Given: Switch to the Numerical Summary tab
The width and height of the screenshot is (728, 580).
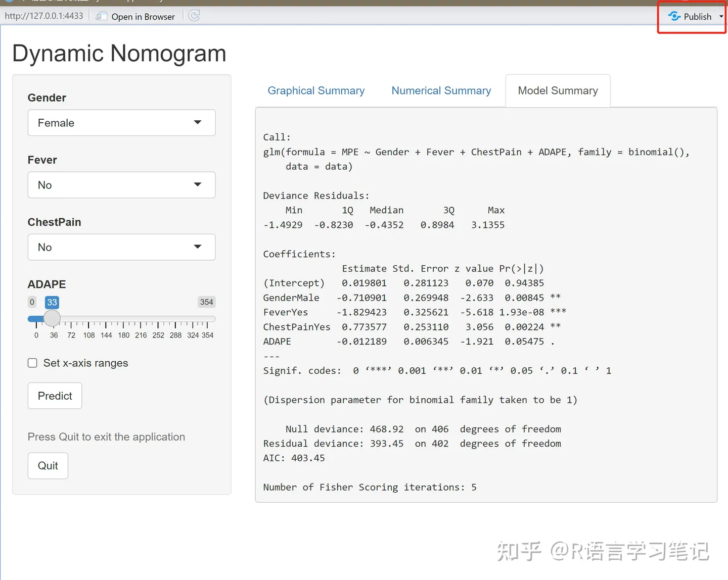Looking at the screenshot, I should (x=441, y=90).
